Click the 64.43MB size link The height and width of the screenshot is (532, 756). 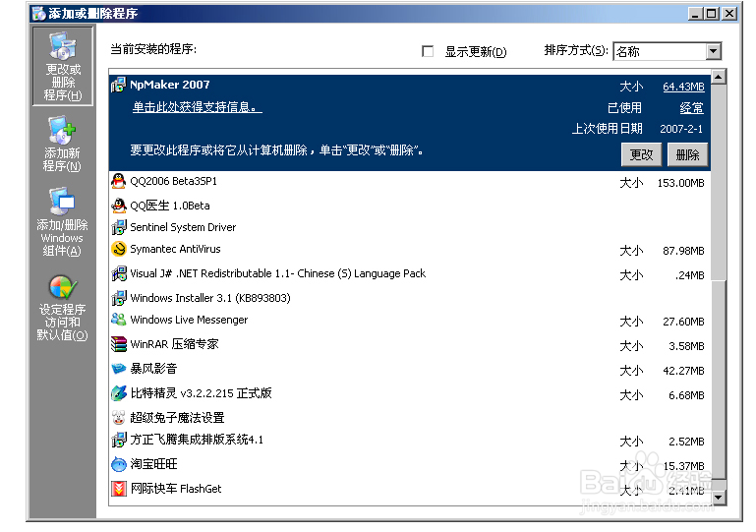683,87
